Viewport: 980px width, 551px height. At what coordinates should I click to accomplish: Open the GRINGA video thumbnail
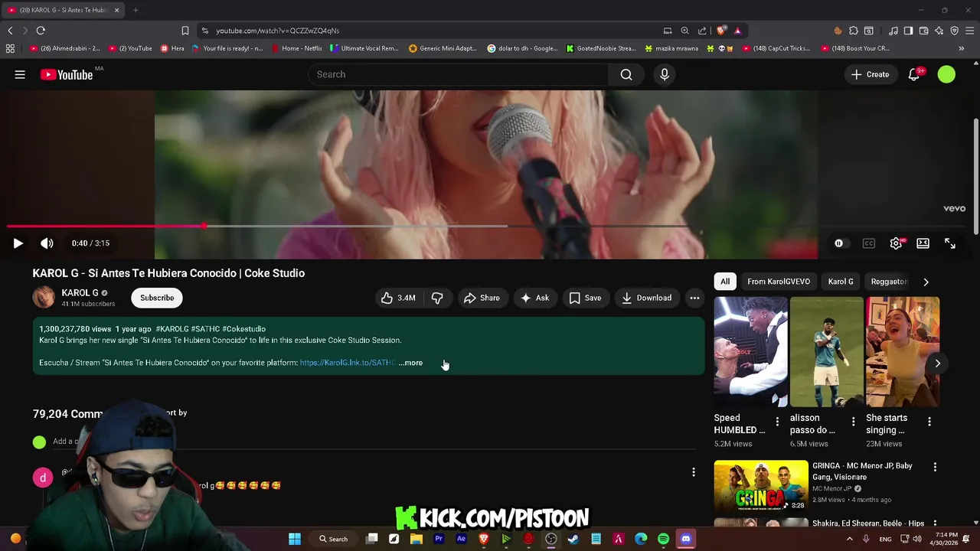pos(761,486)
